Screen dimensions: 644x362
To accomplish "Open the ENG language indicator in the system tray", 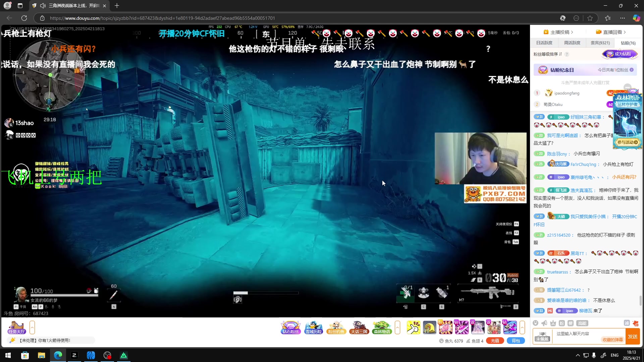I will [x=614, y=355].
